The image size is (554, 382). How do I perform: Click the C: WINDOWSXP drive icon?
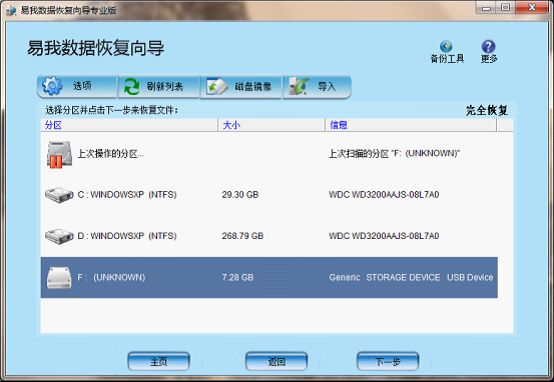tap(59, 195)
